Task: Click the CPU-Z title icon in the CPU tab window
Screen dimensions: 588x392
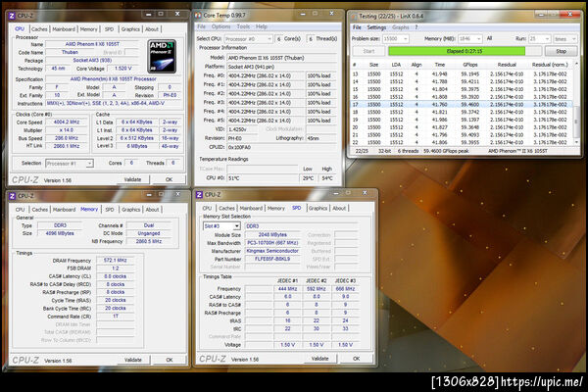Action: (x=12, y=16)
